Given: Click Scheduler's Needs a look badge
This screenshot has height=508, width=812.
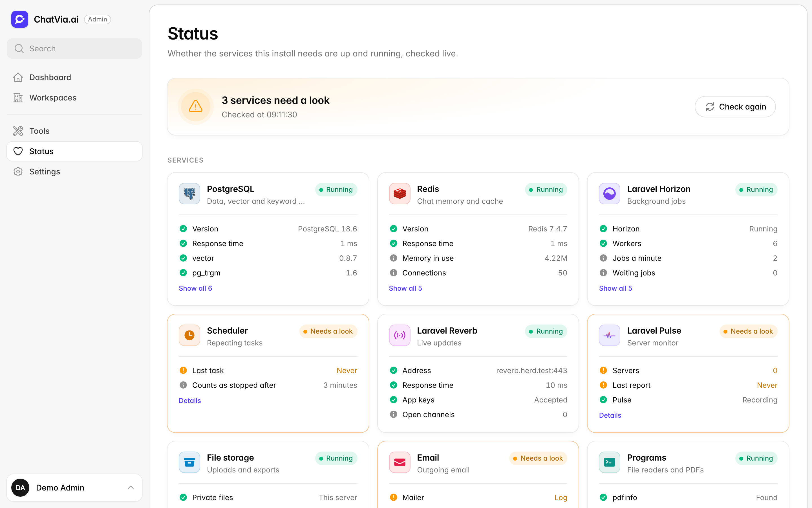Looking at the screenshot, I should pos(328,331).
